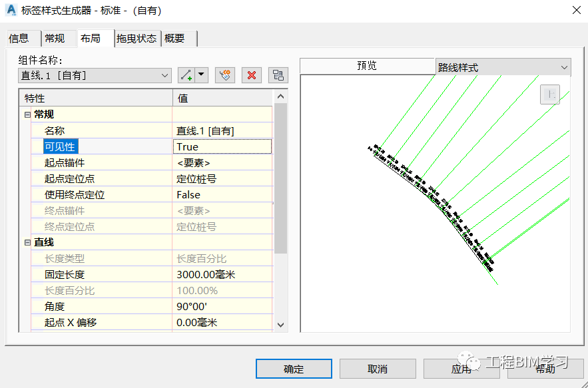Click the AutoCAD application icon in title bar
This screenshot has width=588, height=388.
click(11, 10)
